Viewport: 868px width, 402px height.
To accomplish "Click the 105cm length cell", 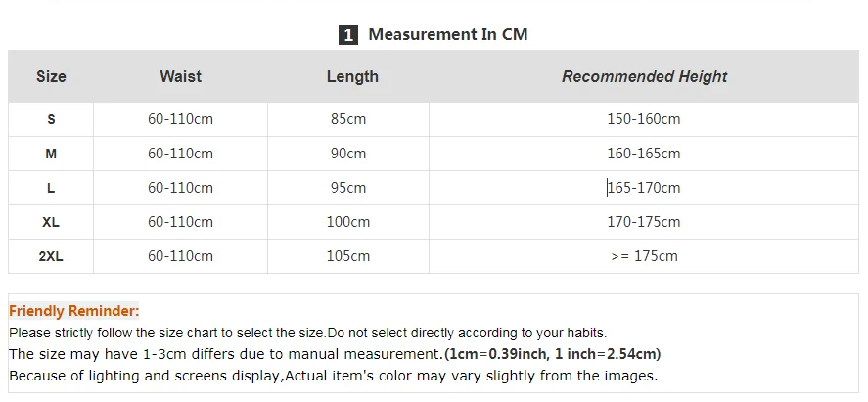I will pyautogui.click(x=348, y=256).
